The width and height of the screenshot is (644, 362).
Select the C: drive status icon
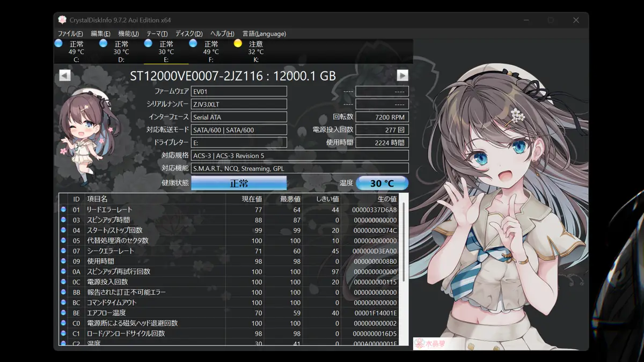(58, 43)
